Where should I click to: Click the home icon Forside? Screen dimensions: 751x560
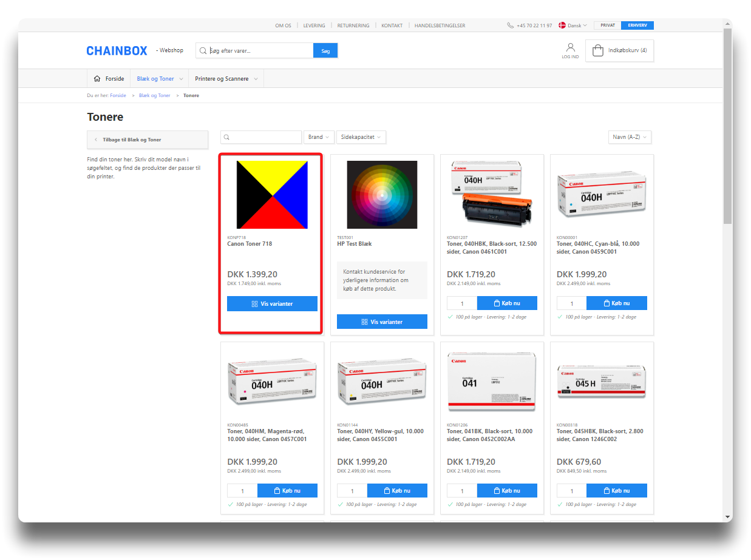pos(97,79)
